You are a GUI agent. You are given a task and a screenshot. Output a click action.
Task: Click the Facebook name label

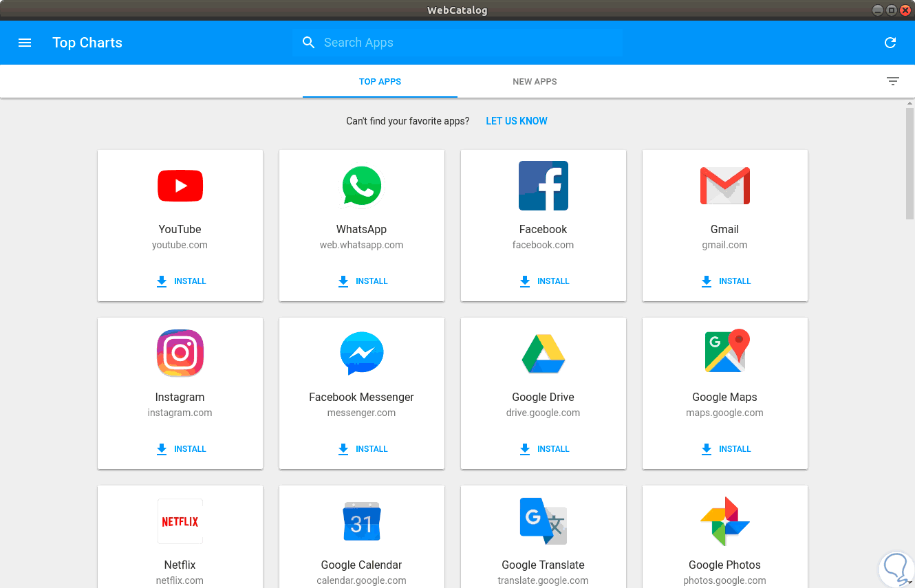pos(543,229)
